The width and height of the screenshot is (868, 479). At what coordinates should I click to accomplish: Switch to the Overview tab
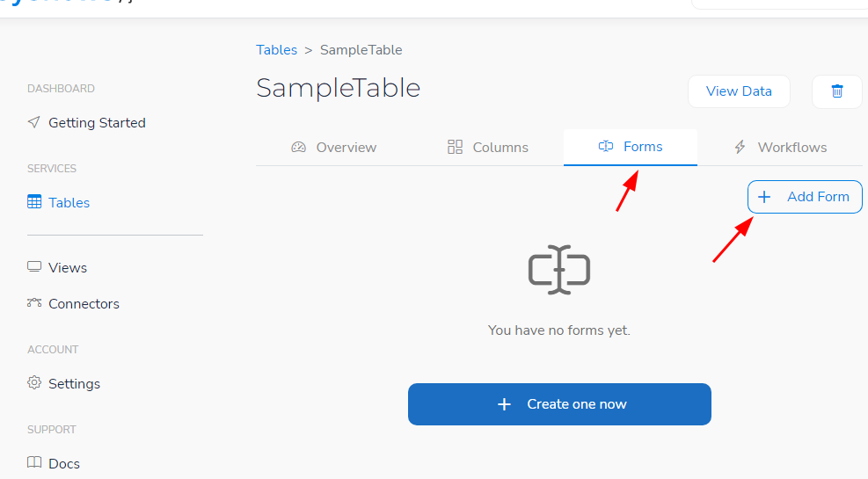click(334, 147)
